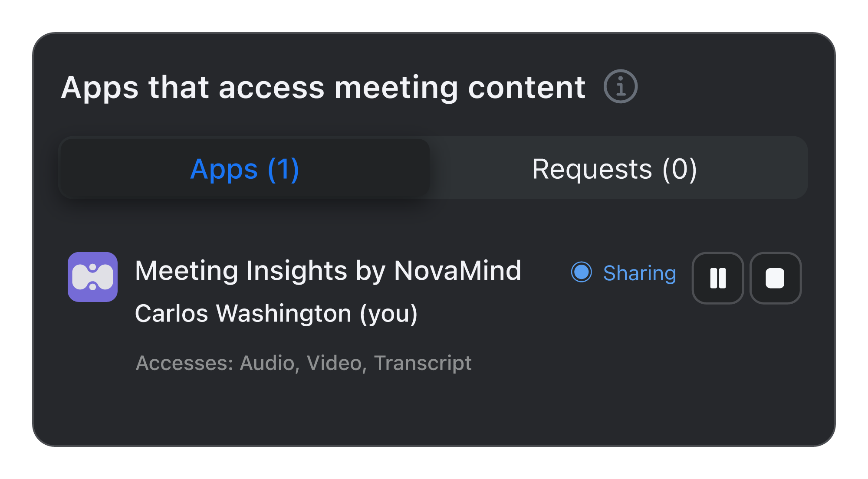Image resolution: width=868 pixels, height=479 pixels.
Task: Pause sharing with Meeting Insights app
Action: (x=718, y=278)
